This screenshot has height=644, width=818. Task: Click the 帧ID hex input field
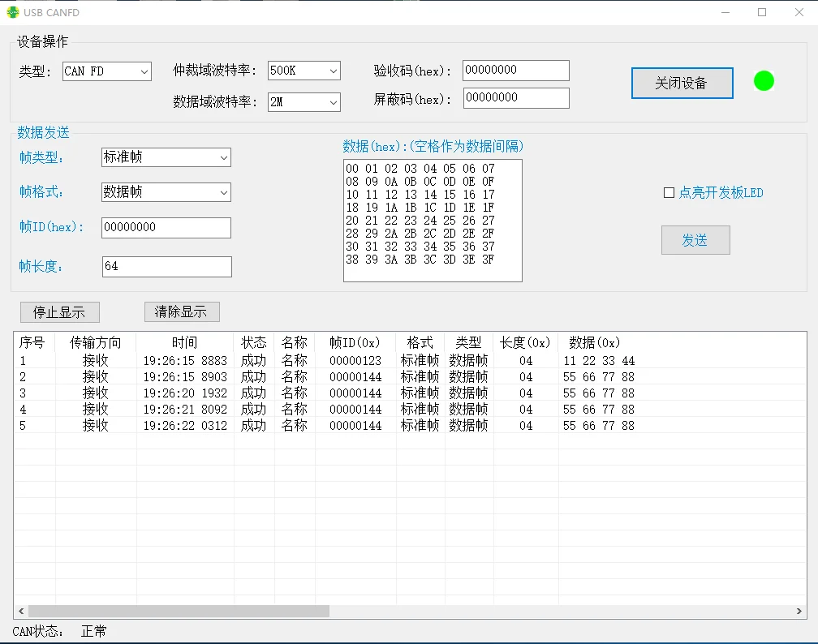[166, 228]
